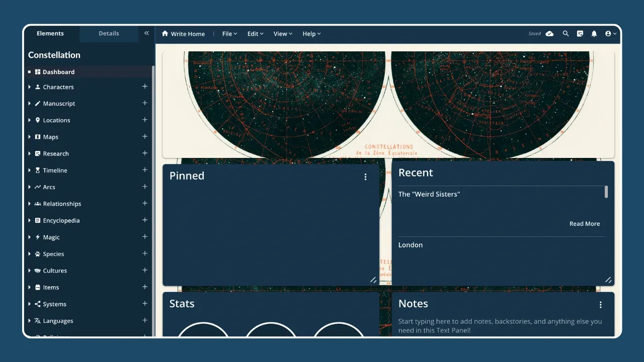Collapse the sidebar with the double chevron
The image size is (644, 362).
146,33
